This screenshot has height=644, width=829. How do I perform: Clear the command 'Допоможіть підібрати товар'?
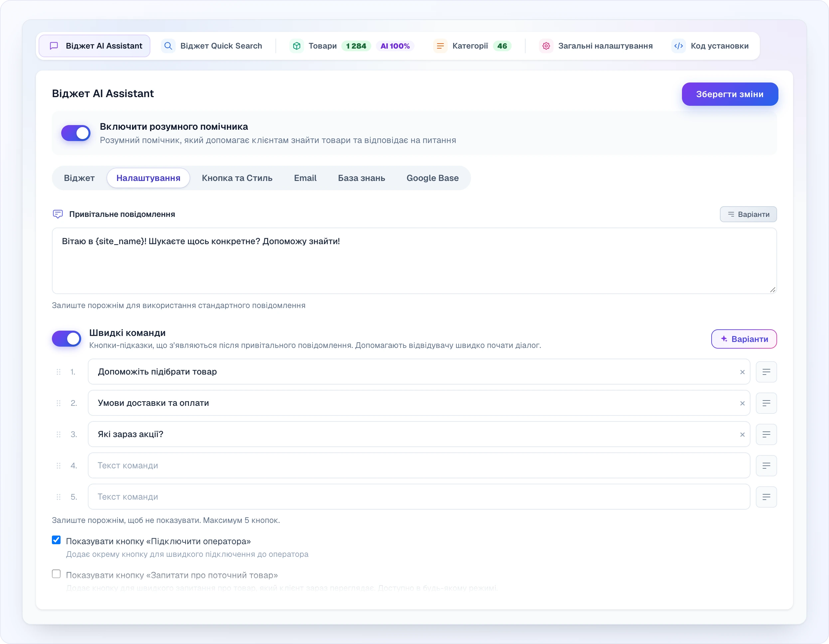point(743,372)
